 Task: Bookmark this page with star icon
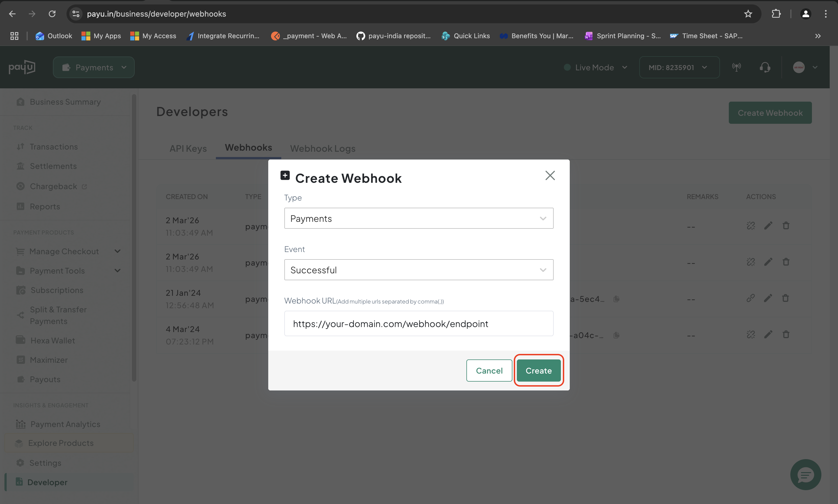(x=748, y=14)
